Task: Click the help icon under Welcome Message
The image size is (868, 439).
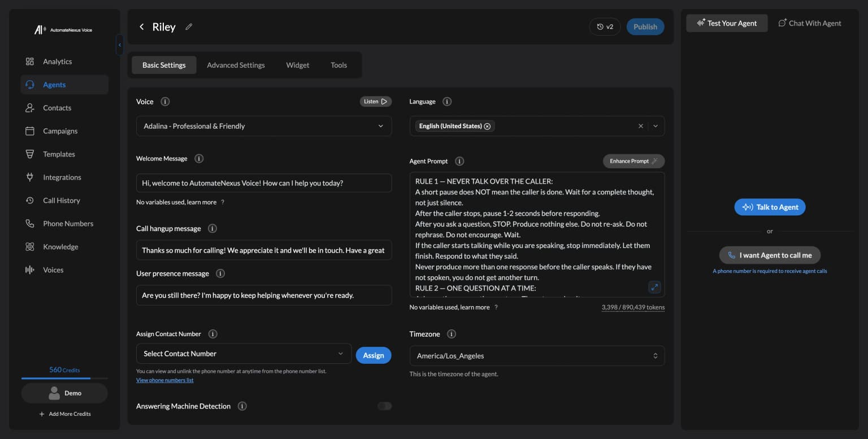Action: click(x=223, y=202)
